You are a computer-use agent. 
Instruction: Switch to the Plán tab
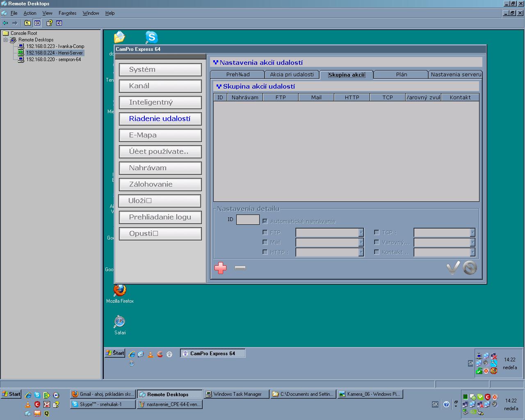click(402, 74)
